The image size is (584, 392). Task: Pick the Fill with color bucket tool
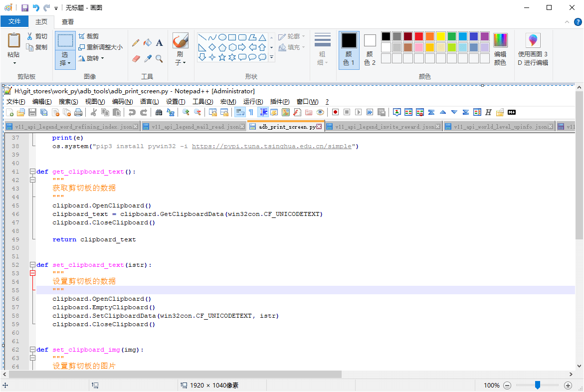(148, 43)
